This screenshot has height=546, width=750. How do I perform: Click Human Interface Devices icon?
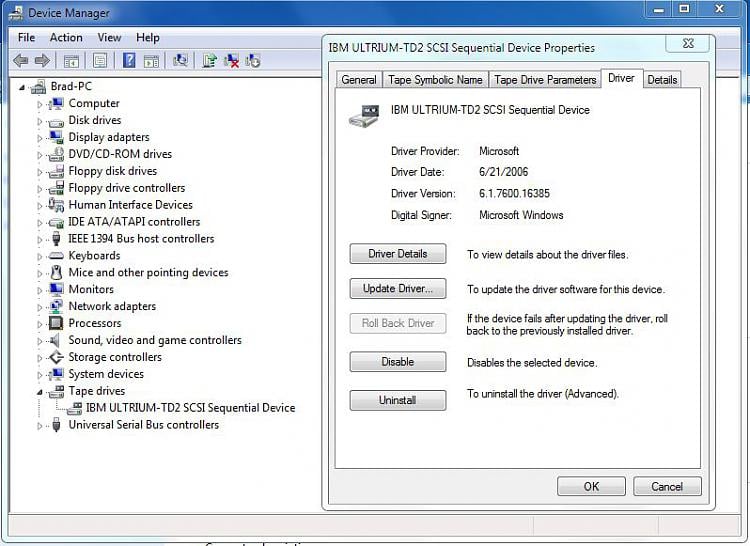[x=56, y=205]
